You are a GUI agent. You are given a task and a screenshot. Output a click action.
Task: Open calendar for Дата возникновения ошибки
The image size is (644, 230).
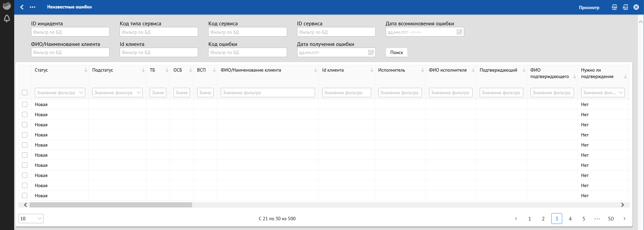point(459,32)
